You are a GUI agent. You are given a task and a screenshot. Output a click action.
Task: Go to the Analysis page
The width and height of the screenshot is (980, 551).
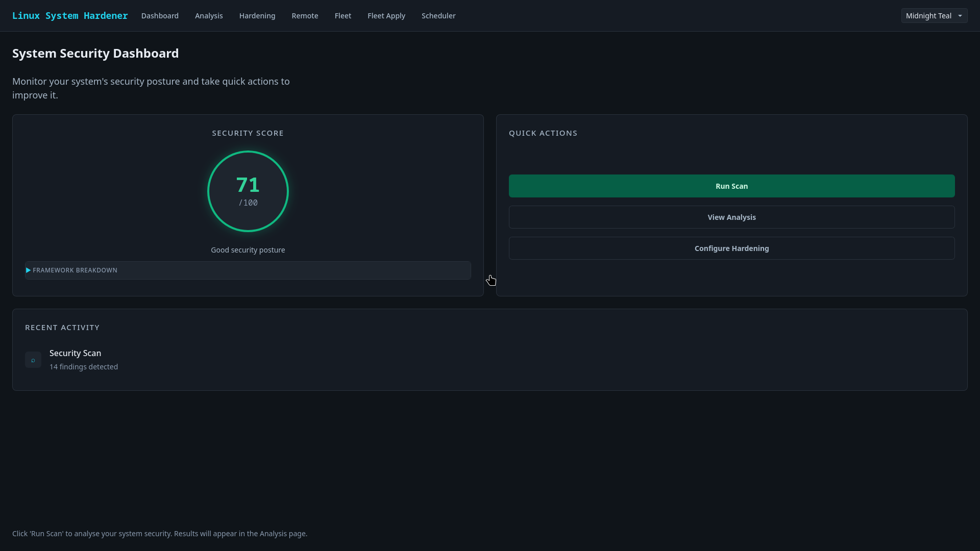[x=209, y=16]
